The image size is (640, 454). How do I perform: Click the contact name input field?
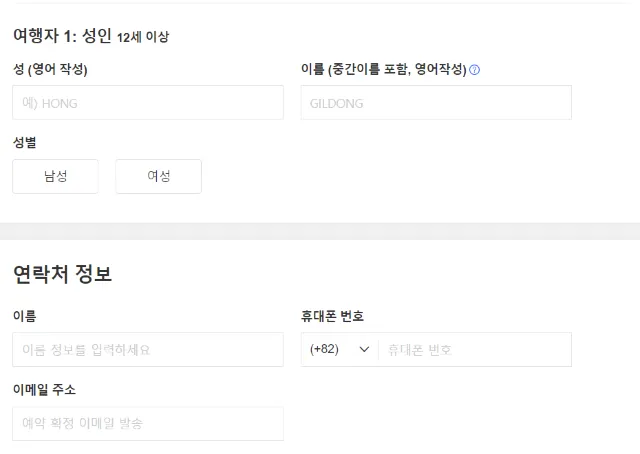point(148,349)
